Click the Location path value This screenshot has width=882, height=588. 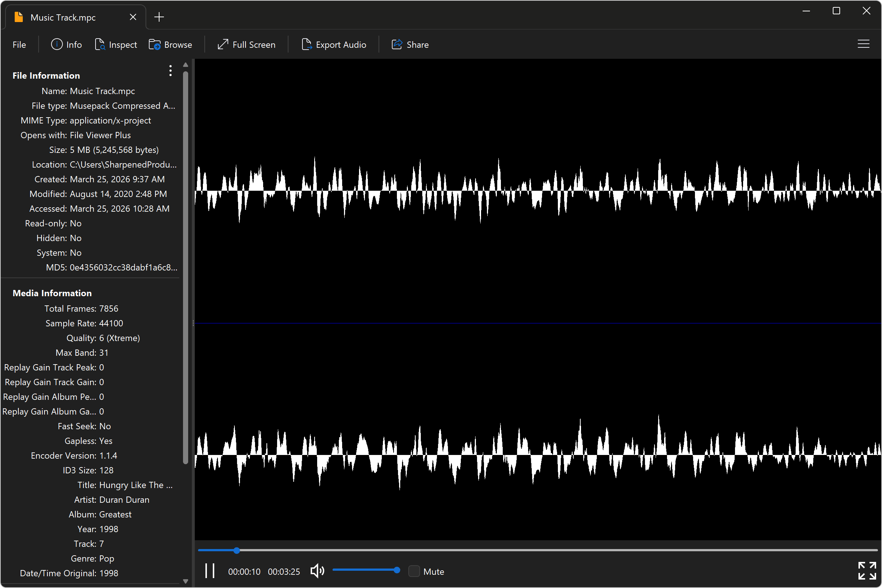[x=123, y=164]
